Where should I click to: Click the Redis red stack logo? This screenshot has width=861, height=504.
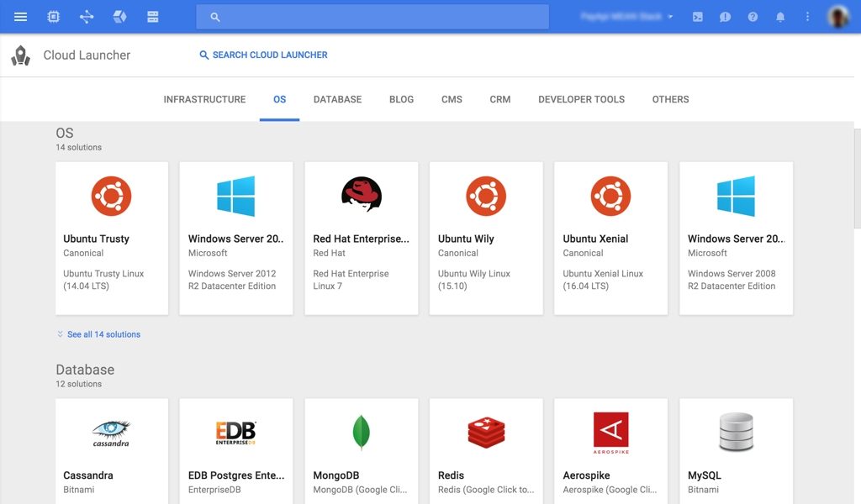[x=486, y=432]
